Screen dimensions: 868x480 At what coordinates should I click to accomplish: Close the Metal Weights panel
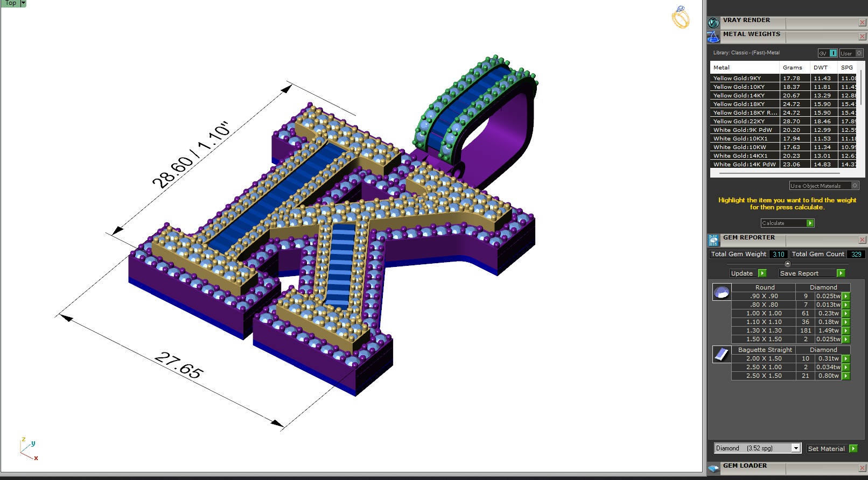click(x=862, y=37)
